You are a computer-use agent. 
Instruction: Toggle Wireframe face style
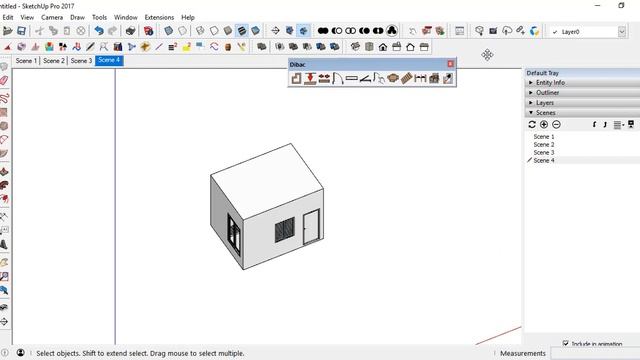point(200,31)
